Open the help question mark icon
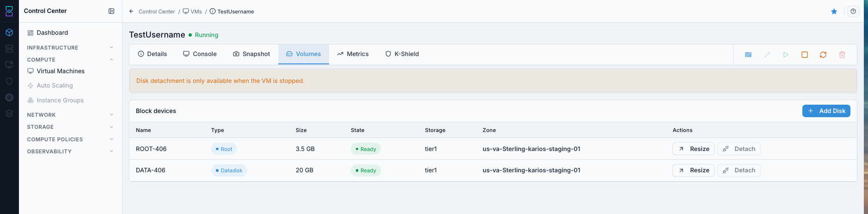Screen dimensions: 868x214 click(x=853, y=12)
